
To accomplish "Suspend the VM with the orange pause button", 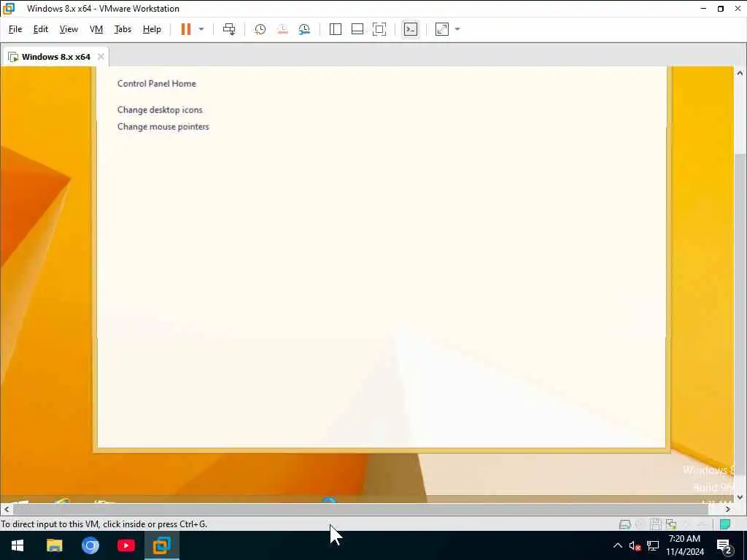I will point(186,29).
